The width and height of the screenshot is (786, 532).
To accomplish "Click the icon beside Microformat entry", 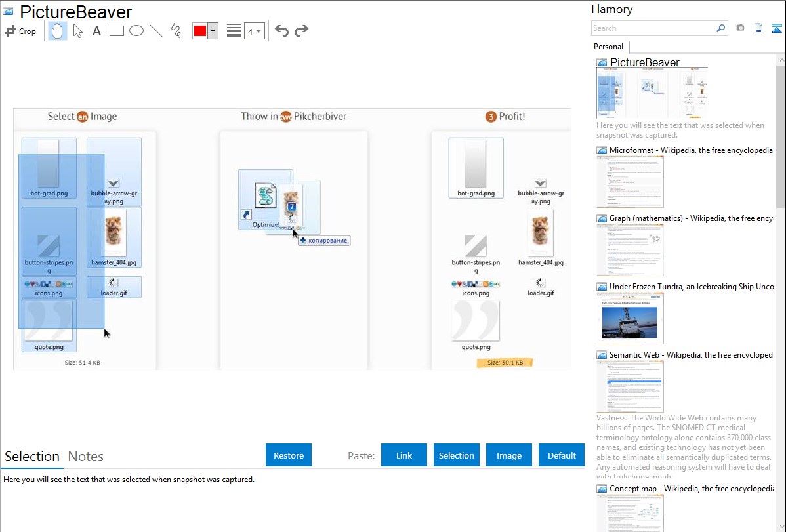I will 602,150.
